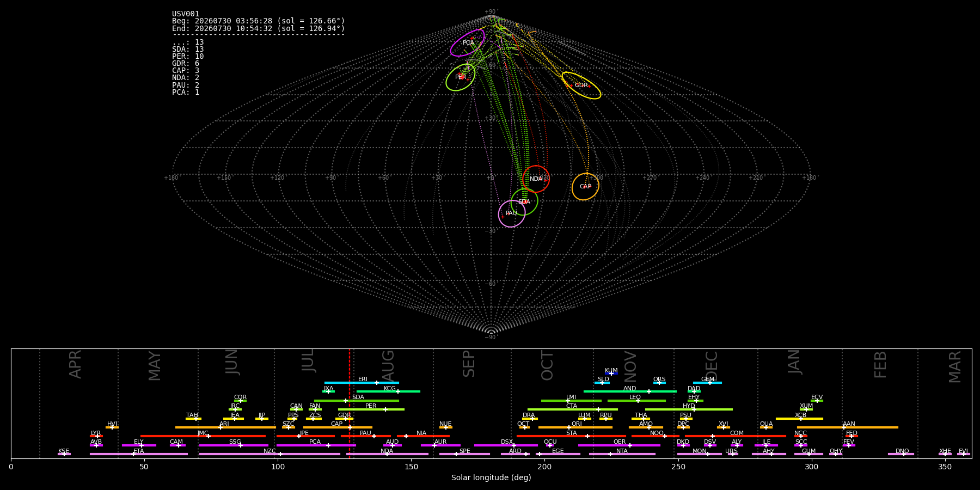Click the COM shower bar label

[737, 433]
